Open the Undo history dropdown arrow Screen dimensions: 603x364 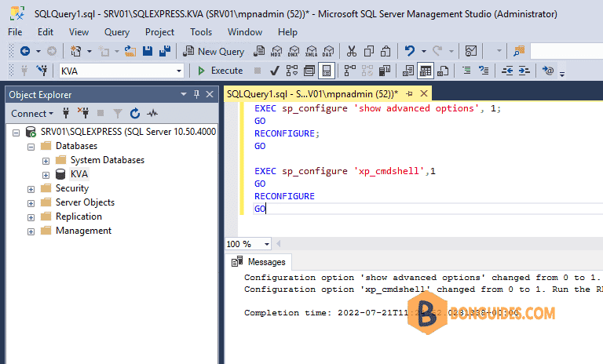click(x=423, y=51)
